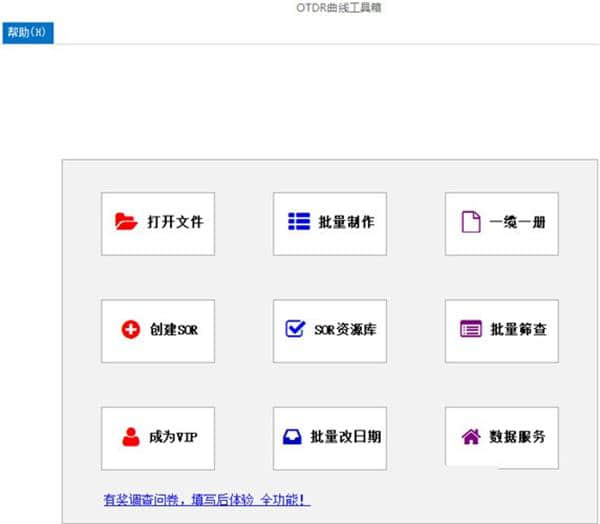The image size is (600, 524).
Task: Click the blue list icon for 批量制作
Action: 299,222
